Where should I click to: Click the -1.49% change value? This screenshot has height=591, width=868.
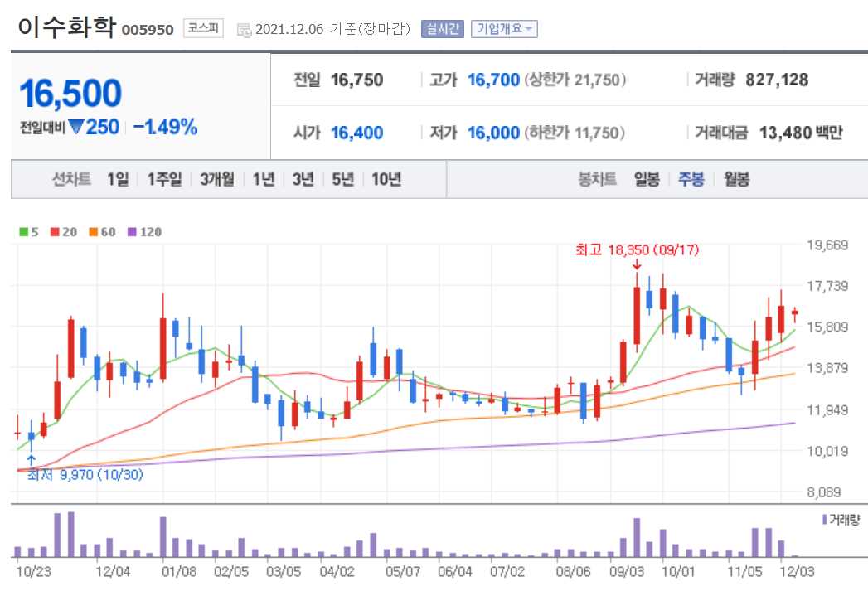point(166,128)
